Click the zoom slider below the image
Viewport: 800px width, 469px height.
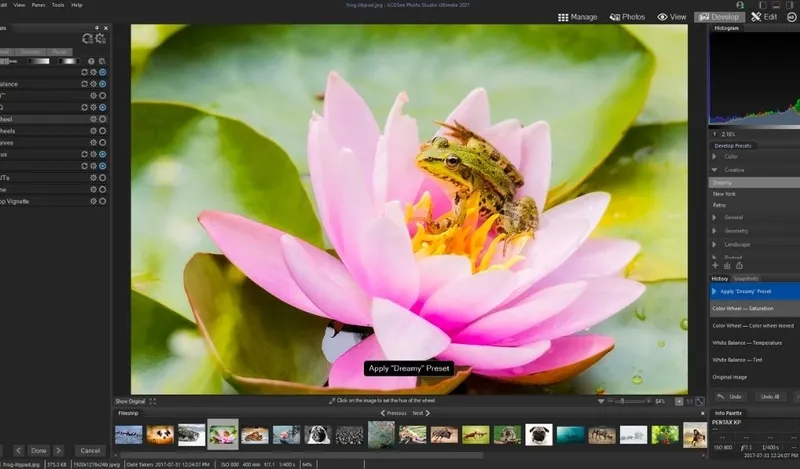[626, 401]
